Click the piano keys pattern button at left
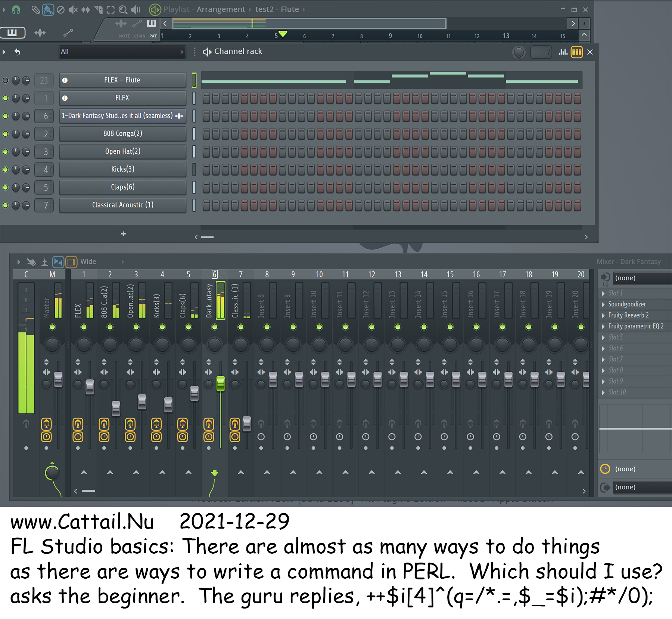This screenshot has height=619, width=672. click(12, 33)
